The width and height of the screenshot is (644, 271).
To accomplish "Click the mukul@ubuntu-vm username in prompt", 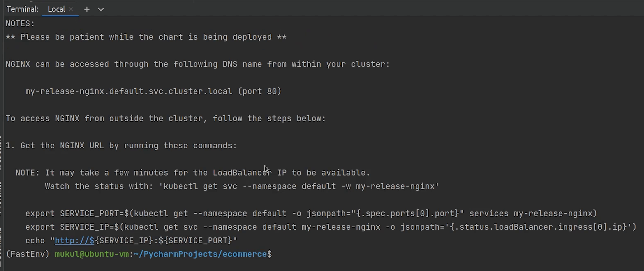I will pyautogui.click(x=92, y=254).
